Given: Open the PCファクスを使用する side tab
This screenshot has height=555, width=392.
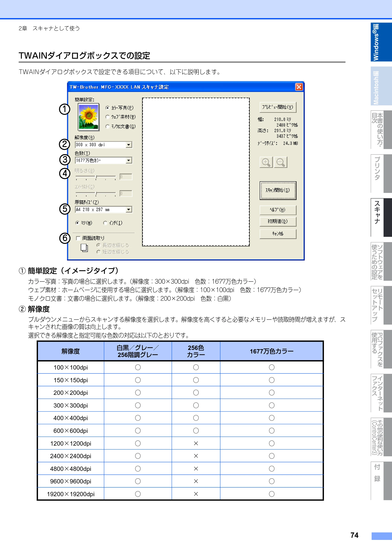Looking at the screenshot, I should click(x=381, y=349).
